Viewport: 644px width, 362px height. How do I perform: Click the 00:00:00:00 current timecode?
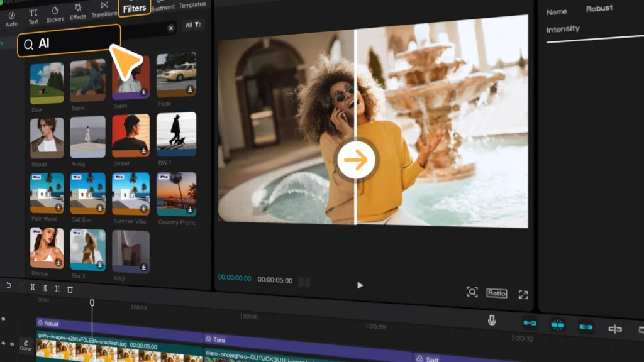235,278
